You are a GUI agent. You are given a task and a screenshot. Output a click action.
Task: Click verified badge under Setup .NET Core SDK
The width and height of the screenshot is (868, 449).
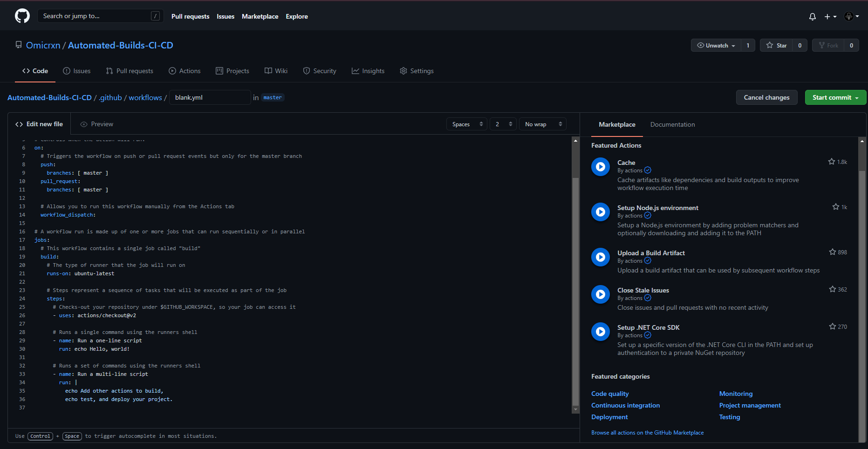(x=648, y=335)
